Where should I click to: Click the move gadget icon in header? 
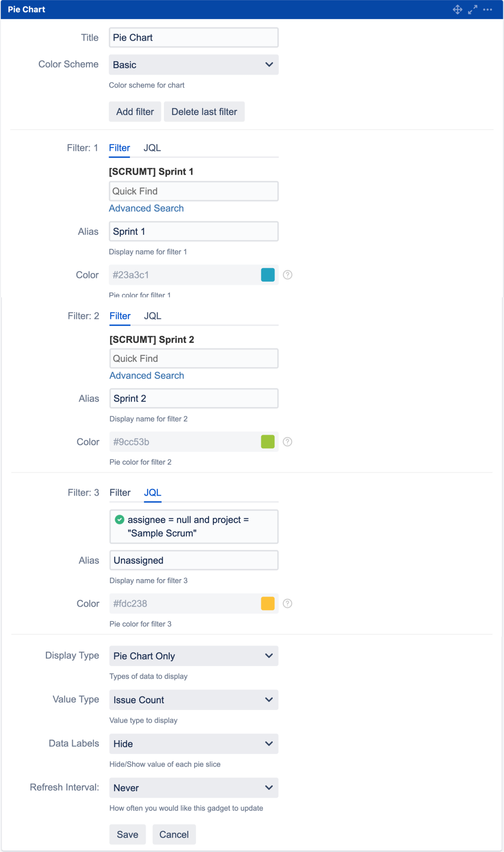click(457, 9)
